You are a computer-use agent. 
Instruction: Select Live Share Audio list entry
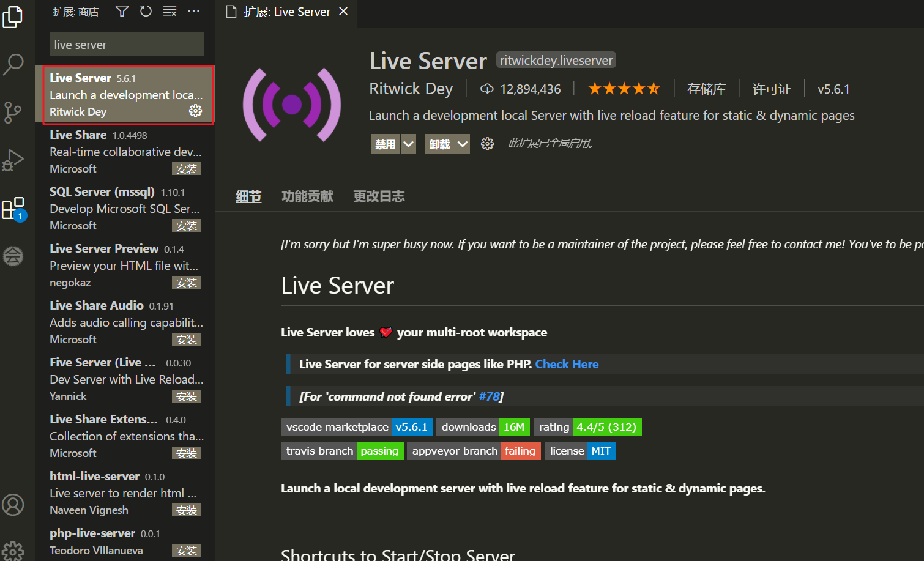(x=125, y=322)
